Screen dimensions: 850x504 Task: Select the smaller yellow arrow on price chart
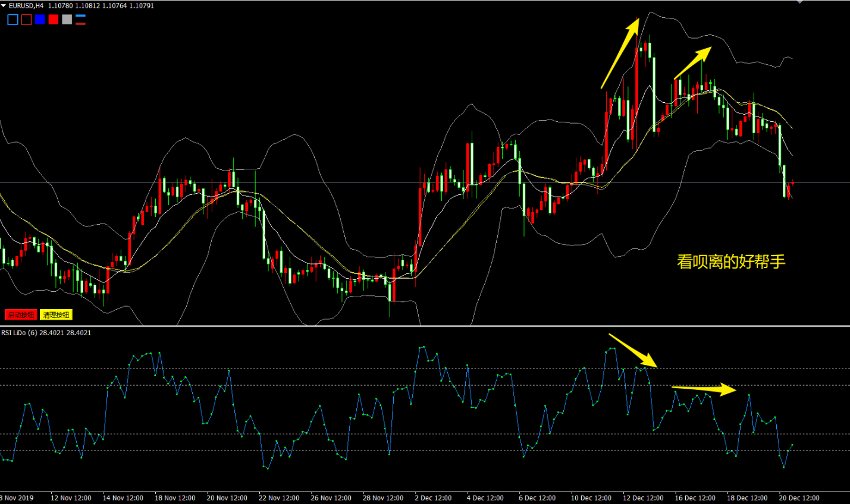click(x=693, y=62)
